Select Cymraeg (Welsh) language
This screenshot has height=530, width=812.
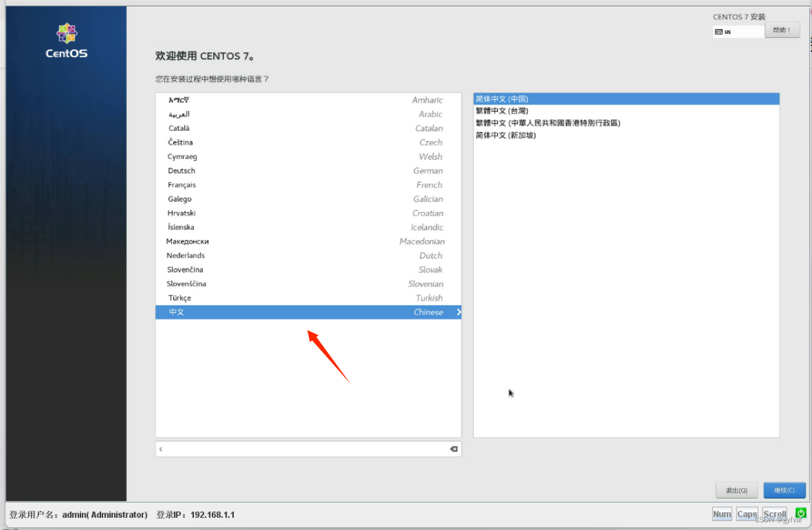pos(308,156)
